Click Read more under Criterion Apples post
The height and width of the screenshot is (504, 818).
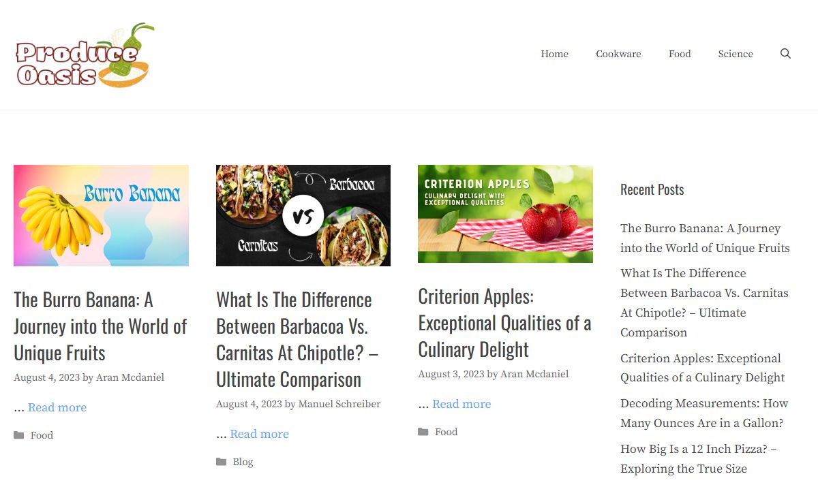click(x=461, y=404)
